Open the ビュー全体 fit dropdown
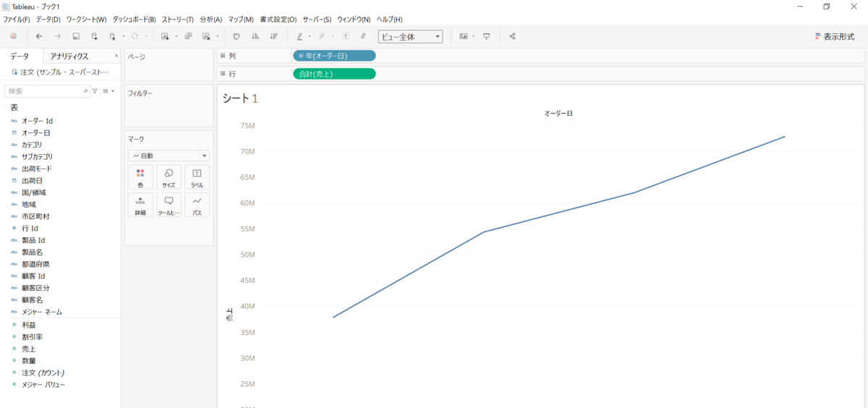This screenshot has height=408, width=868. pyautogui.click(x=410, y=37)
